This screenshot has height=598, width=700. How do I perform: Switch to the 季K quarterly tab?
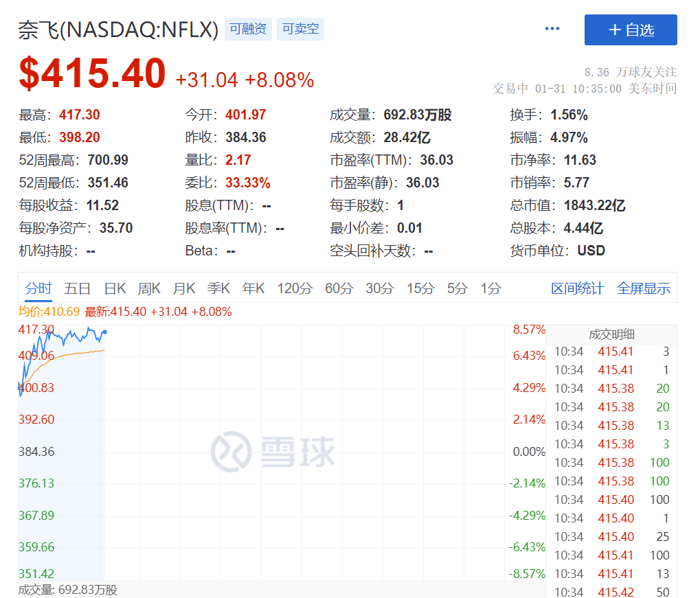pyautogui.click(x=218, y=288)
